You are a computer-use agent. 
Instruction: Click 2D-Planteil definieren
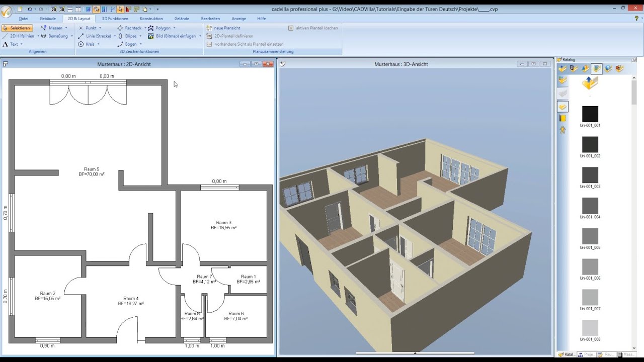(230, 36)
